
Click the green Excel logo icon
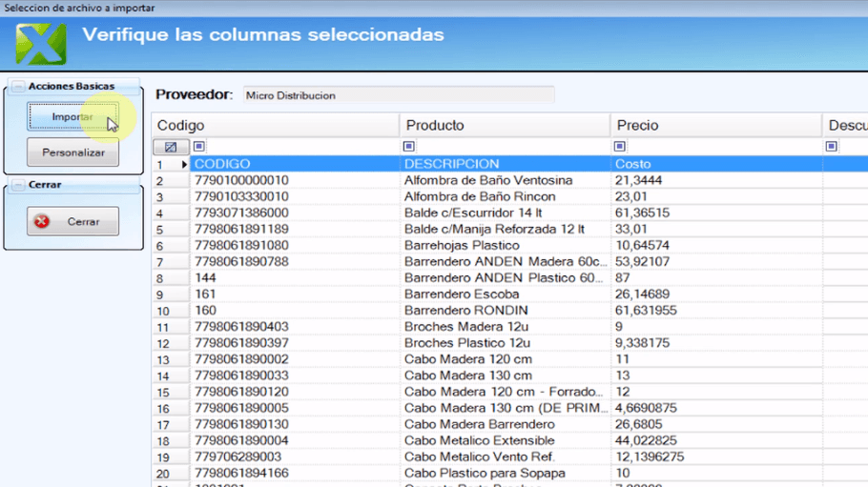(x=41, y=42)
